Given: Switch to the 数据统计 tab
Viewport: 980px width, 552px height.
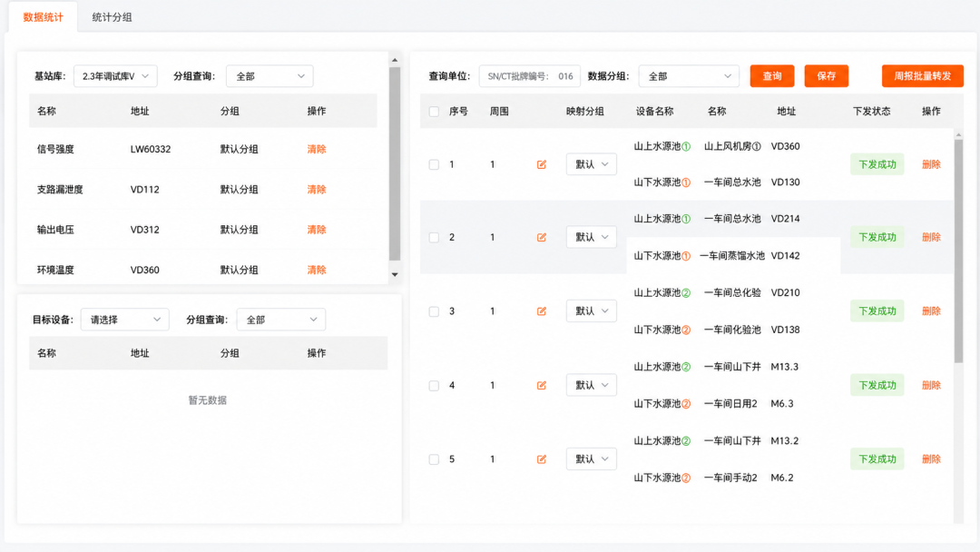Looking at the screenshot, I should 44,17.
